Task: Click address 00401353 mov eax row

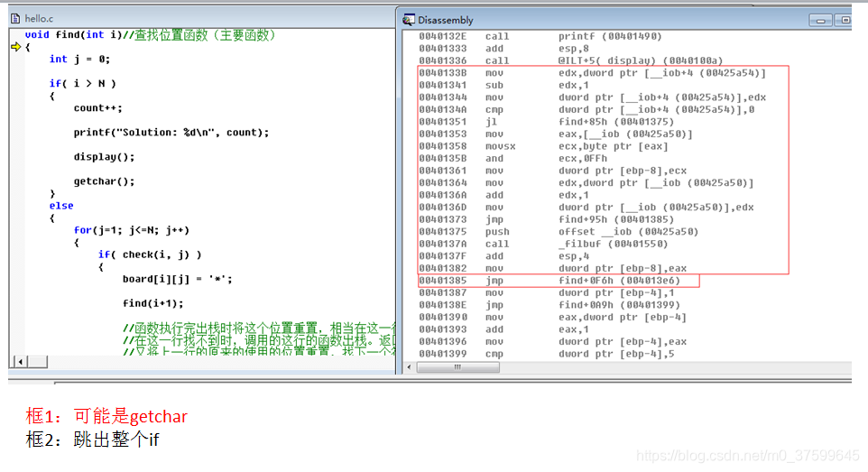Action: click(x=555, y=134)
